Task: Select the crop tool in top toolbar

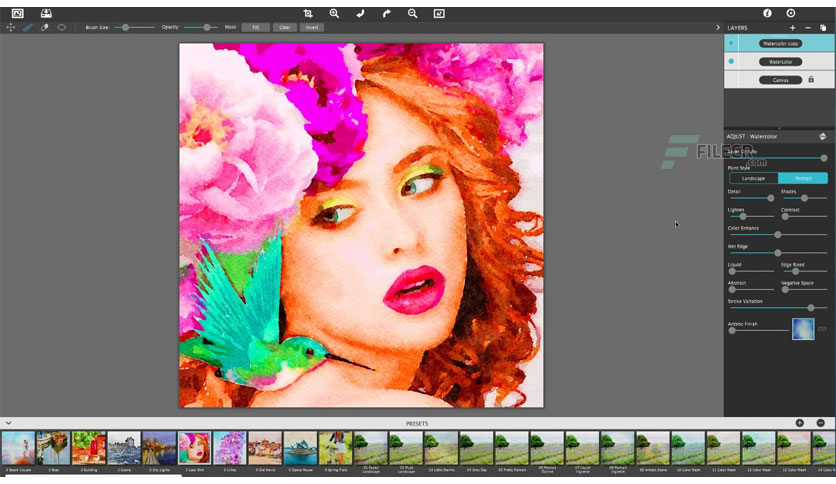Action: click(308, 13)
